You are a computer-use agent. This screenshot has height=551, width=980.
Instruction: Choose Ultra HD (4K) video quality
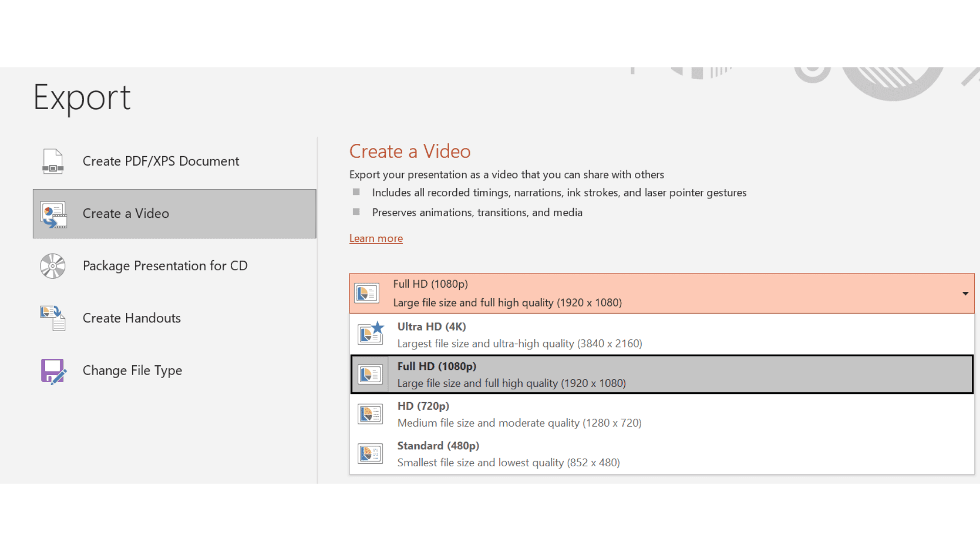point(662,335)
